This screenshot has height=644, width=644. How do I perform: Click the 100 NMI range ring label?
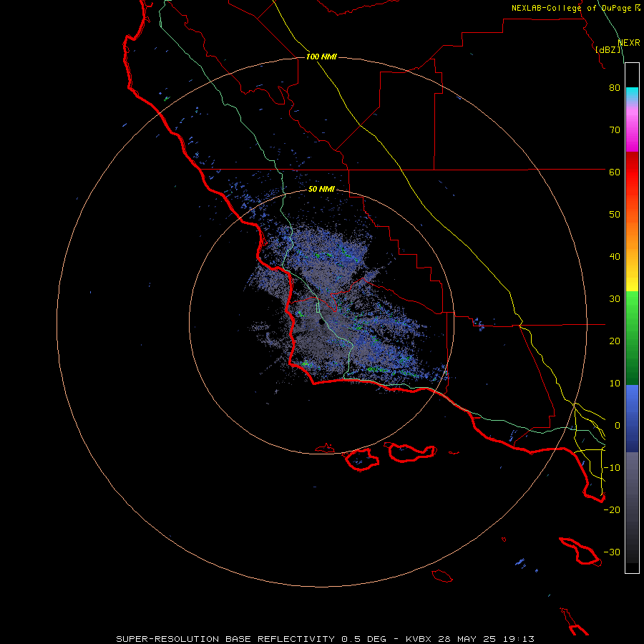click(x=321, y=57)
